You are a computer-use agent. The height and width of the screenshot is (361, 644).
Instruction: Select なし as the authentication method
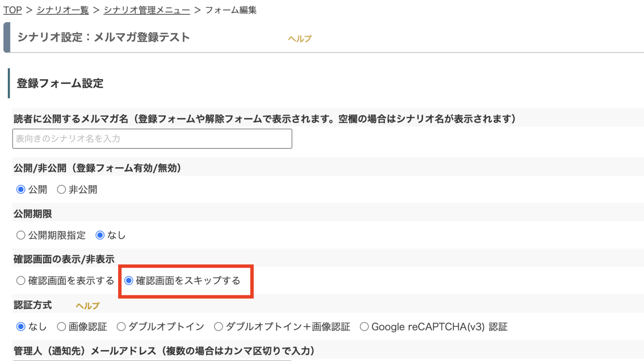(21, 327)
